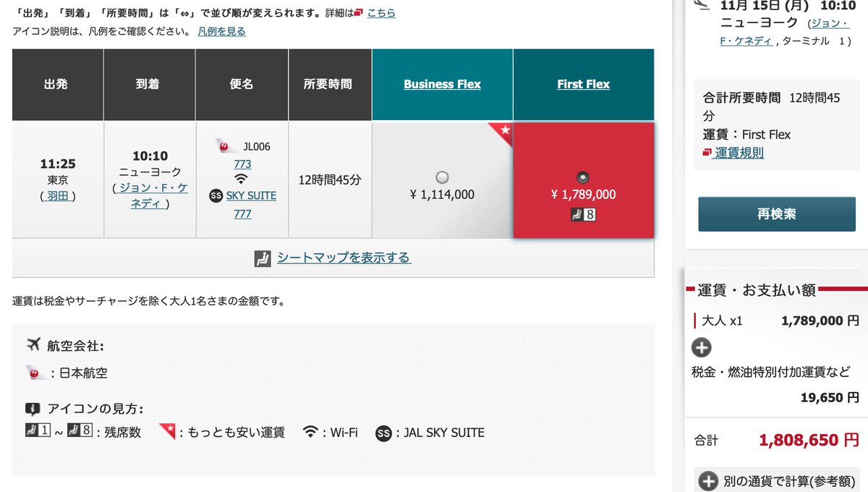Open the ジョン・F・ケネディ arrival airport link in table
Image resolution: width=868 pixels, height=492 pixels.
pos(150,196)
